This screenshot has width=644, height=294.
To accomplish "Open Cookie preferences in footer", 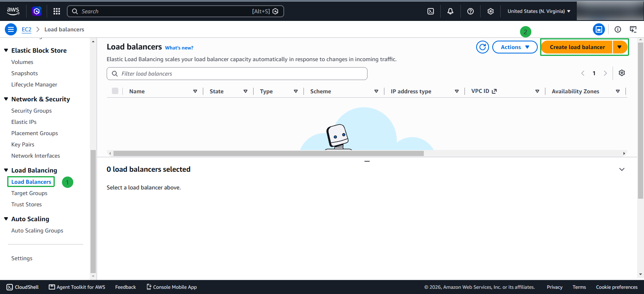I will click(x=617, y=287).
